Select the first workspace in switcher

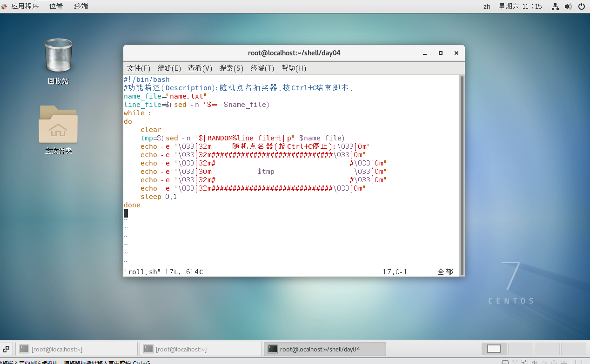494,349
